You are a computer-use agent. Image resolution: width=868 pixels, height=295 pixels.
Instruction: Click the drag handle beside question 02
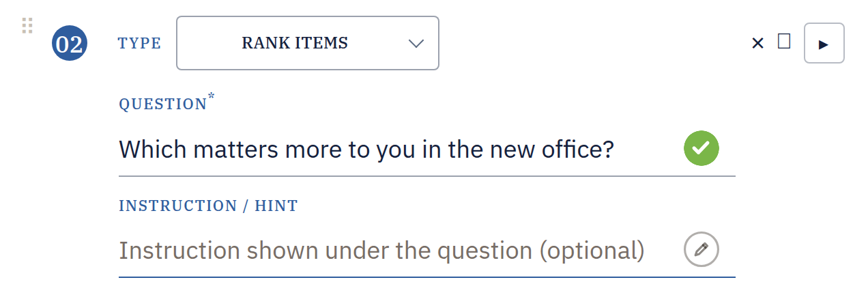pyautogui.click(x=27, y=26)
